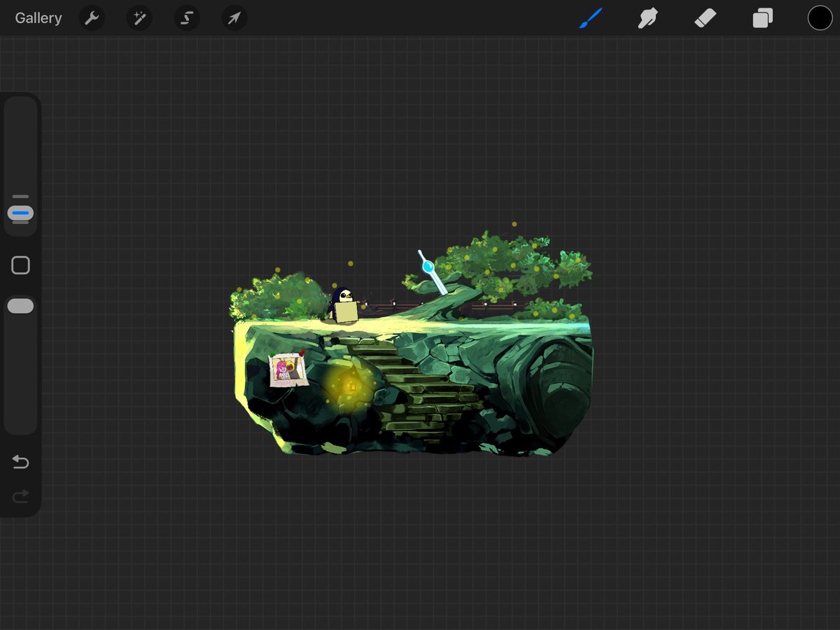Undo the last action
The width and height of the screenshot is (840, 630).
21,462
